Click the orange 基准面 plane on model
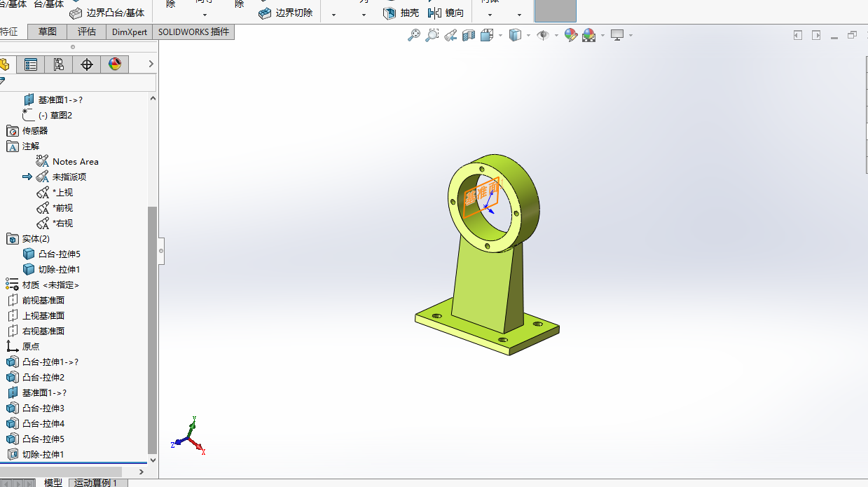Screen dimensions: 868x487 481,196
